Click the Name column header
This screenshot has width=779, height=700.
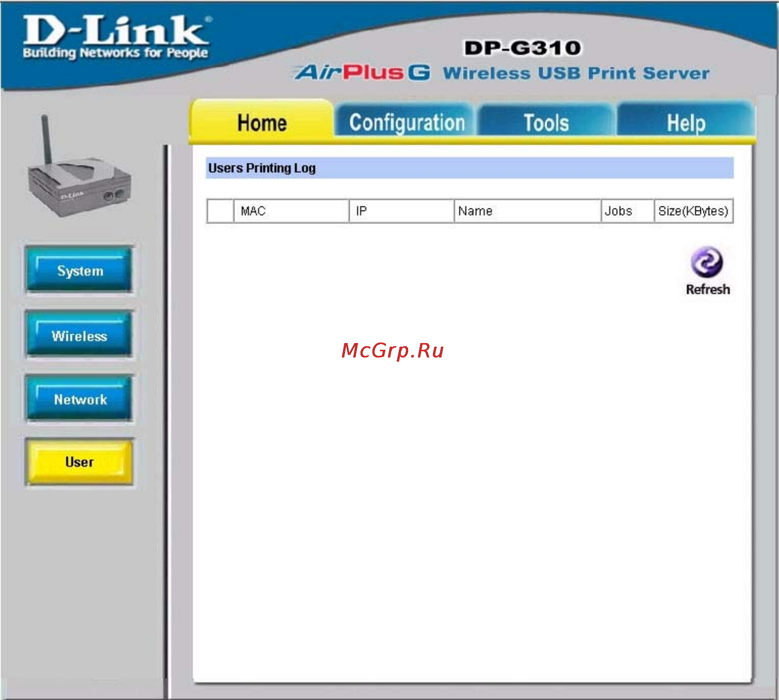pyautogui.click(x=527, y=211)
